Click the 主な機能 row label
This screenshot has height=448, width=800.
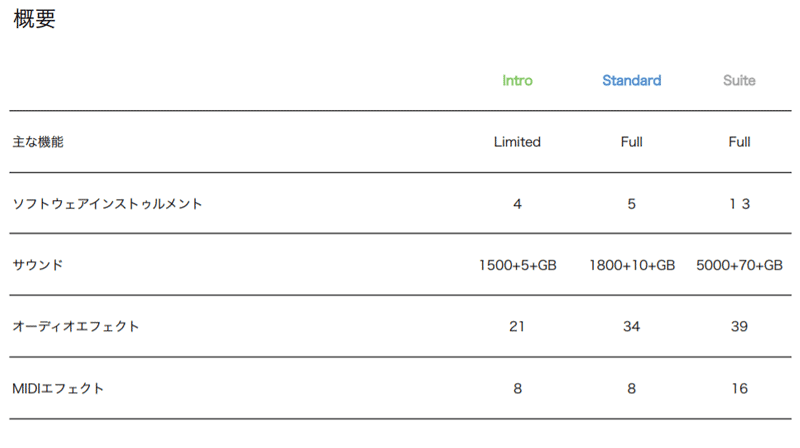[x=38, y=142]
